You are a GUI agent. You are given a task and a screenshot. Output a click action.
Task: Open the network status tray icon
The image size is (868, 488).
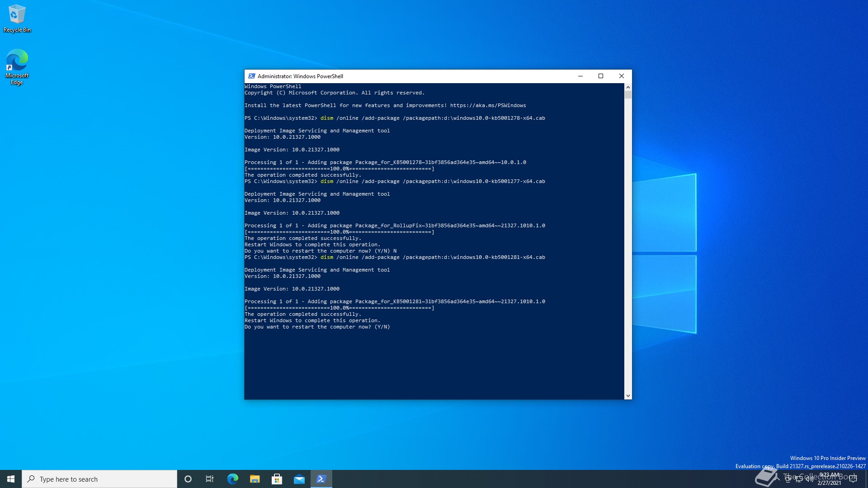pyautogui.click(x=799, y=479)
